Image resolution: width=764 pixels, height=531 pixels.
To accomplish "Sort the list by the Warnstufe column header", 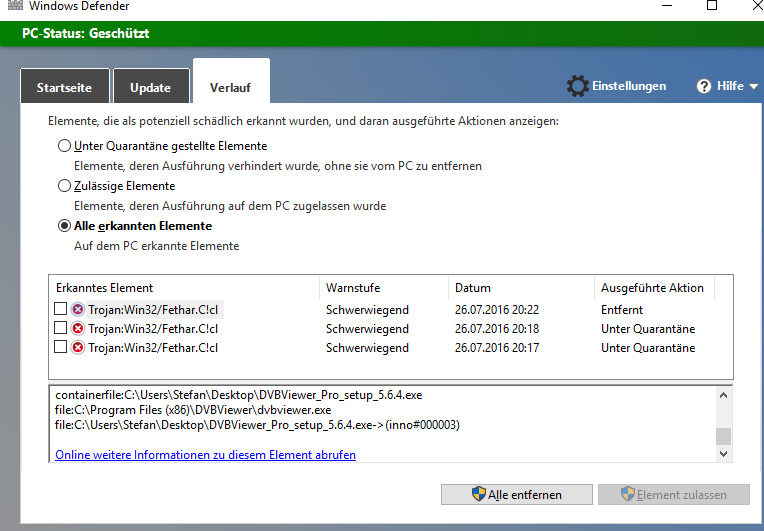I will (x=353, y=288).
